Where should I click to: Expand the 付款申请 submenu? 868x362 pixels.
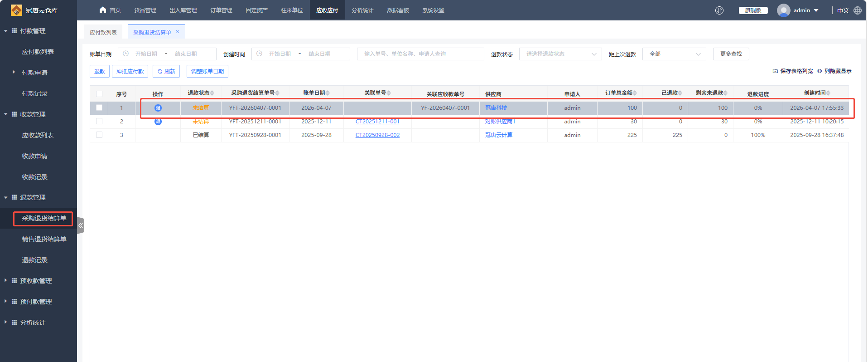pyautogui.click(x=14, y=72)
